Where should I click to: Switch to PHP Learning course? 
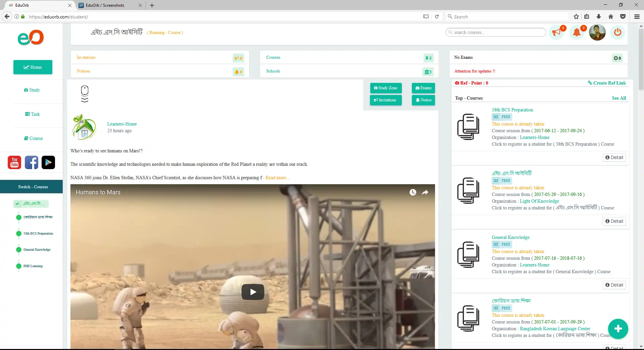coord(33,266)
